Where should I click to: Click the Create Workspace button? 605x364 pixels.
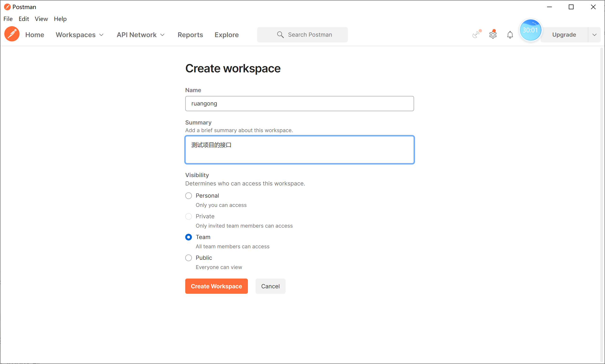(x=216, y=286)
